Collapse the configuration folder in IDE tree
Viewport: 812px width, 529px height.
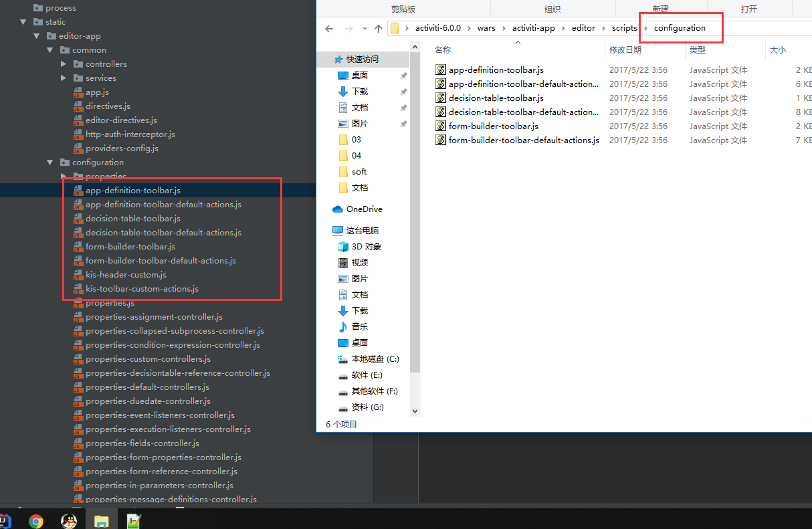50,163
